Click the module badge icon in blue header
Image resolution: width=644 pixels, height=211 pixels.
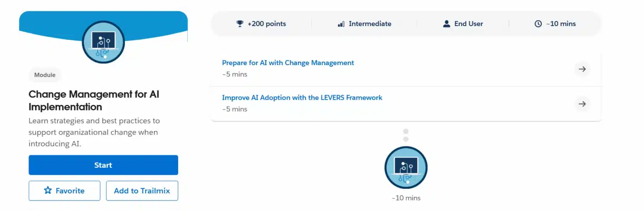point(104,42)
